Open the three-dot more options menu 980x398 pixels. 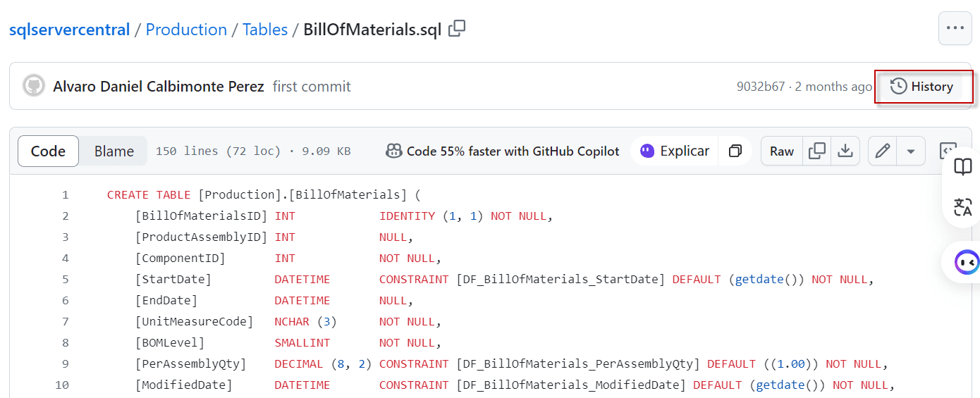click(955, 28)
